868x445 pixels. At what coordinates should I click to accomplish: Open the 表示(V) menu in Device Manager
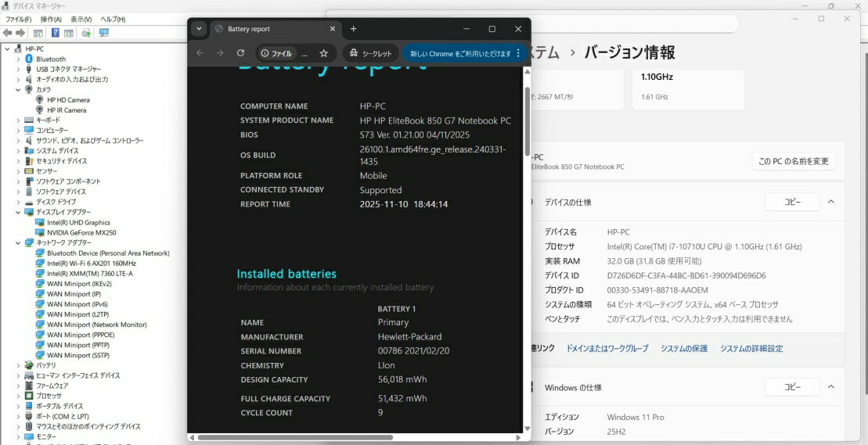81,19
